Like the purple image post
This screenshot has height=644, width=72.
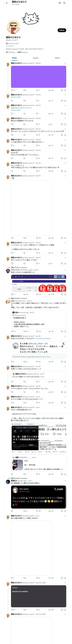(x=38, y=90)
